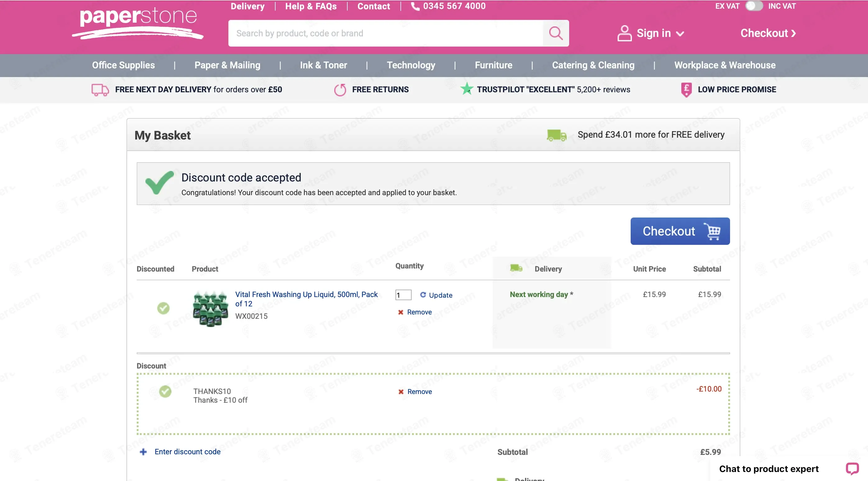Open the Help & FAQs link

tap(311, 7)
